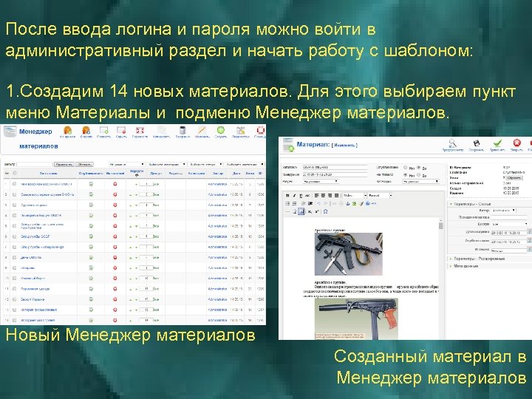
Task: Open the Styles dropdown in the editor toolbar
Action: point(355,196)
